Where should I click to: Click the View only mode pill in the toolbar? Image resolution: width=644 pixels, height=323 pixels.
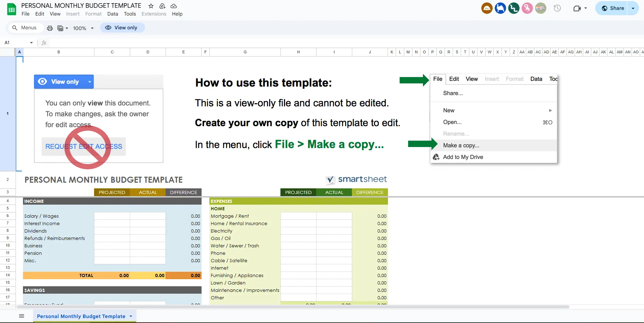click(122, 28)
